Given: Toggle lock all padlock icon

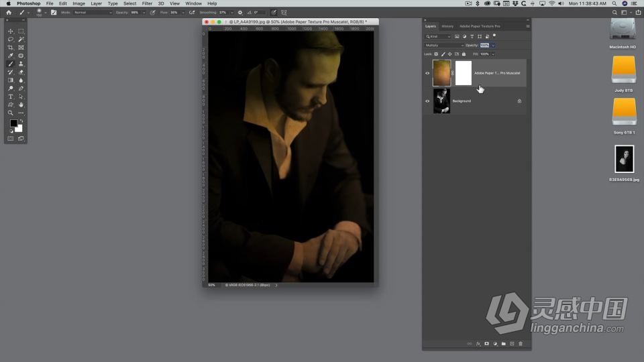Looking at the screenshot, I should (464, 54).
